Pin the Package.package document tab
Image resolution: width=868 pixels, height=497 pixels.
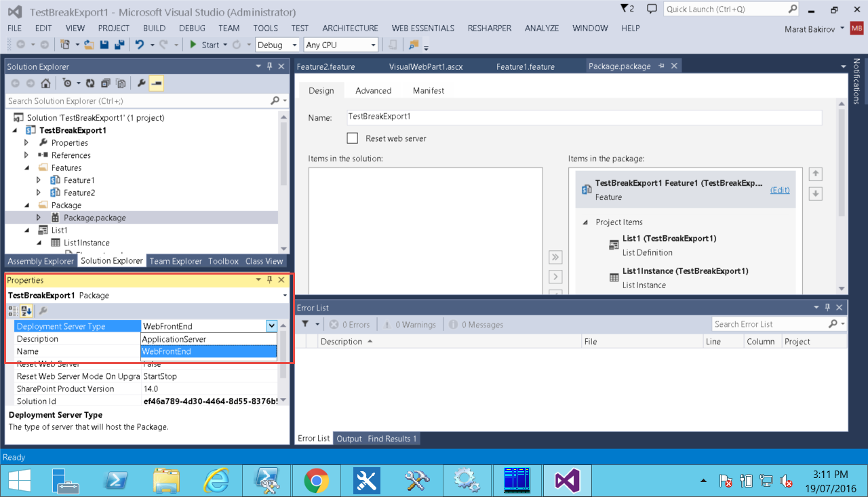pyautogui.click(x=660, y=66)
